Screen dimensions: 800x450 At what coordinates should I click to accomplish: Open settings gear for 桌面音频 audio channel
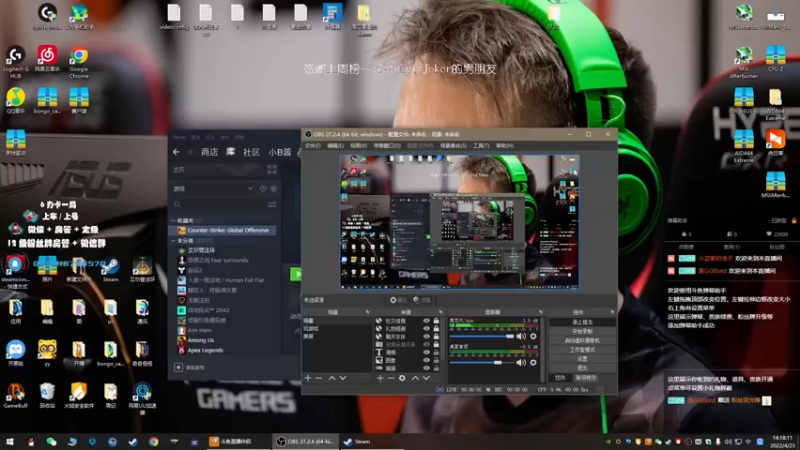click(533, 362)
